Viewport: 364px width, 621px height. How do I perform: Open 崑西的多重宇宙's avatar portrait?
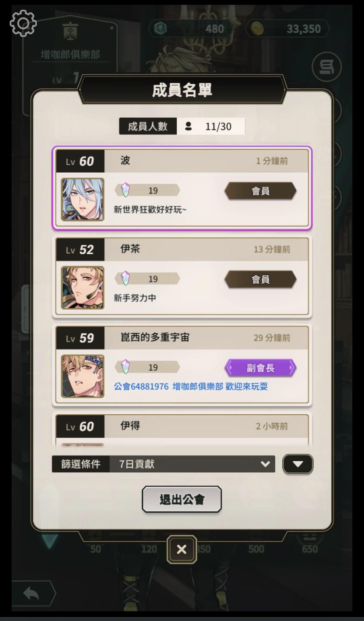(83, 376)
